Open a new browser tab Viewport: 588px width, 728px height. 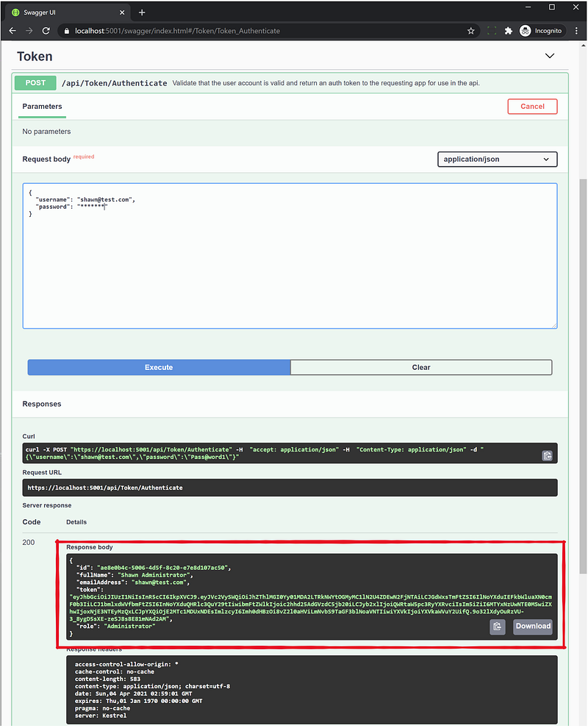click(x=142, y=13)
